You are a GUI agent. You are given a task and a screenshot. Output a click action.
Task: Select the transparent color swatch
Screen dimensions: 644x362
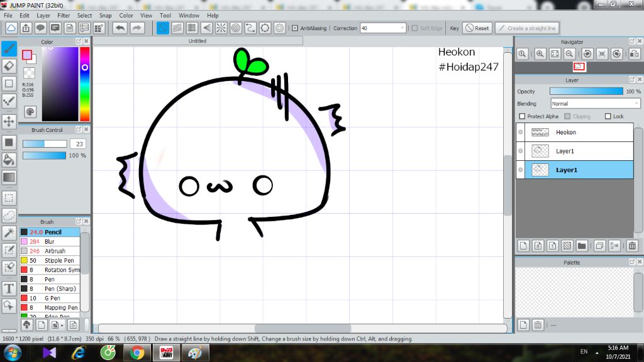click(x=29, y=73)
